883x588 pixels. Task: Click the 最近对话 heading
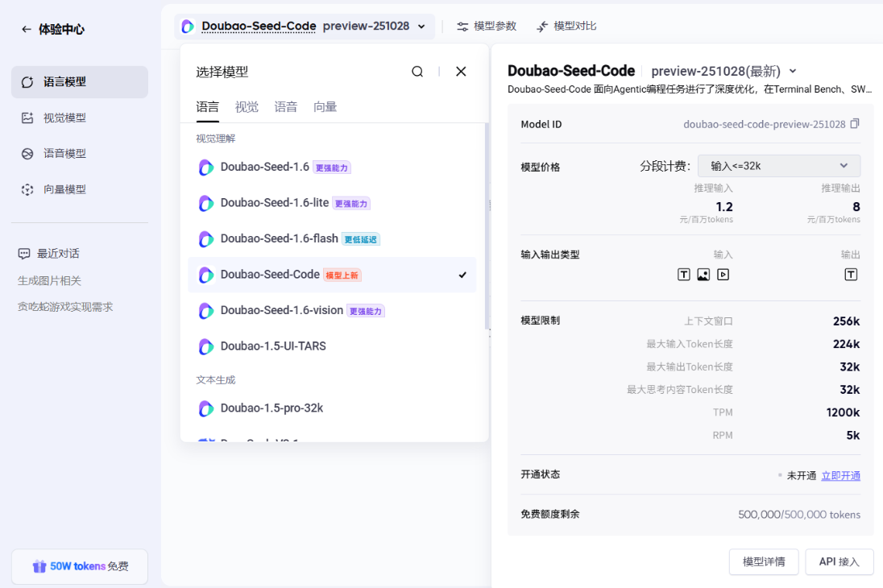pyautogui.click(x=58, y=254)
